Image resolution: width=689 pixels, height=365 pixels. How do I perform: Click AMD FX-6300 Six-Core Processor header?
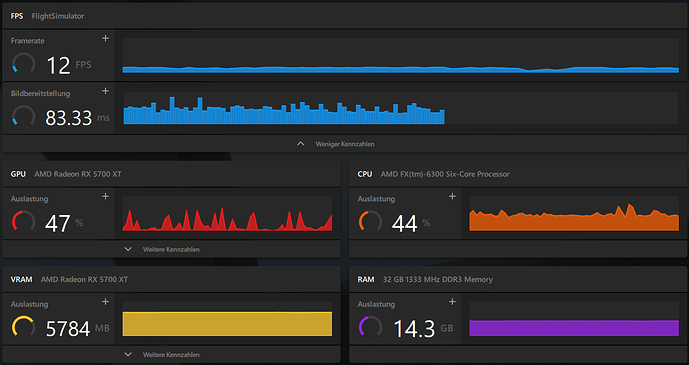(x=445, y=174)
